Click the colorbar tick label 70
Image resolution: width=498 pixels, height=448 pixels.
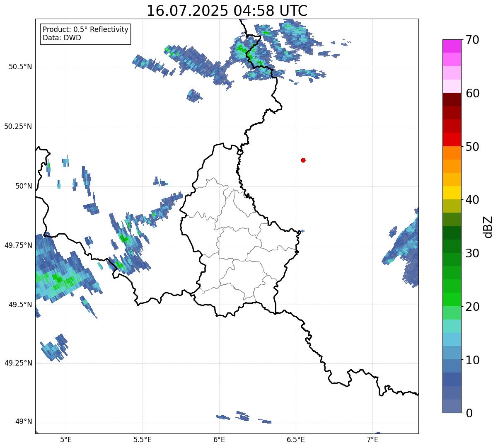point(472,40)
